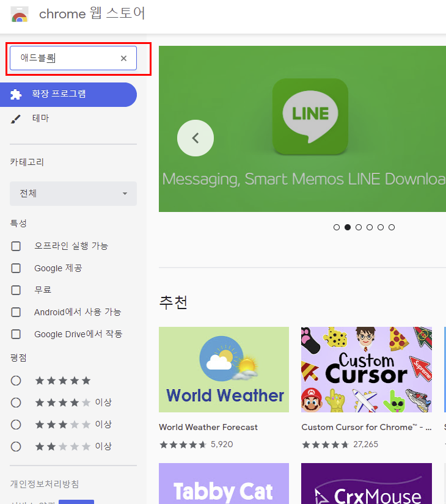The height and width of the screenshot is (504, 446).
Task: Select the second filled carousel dot
Action: click(348, 227)
